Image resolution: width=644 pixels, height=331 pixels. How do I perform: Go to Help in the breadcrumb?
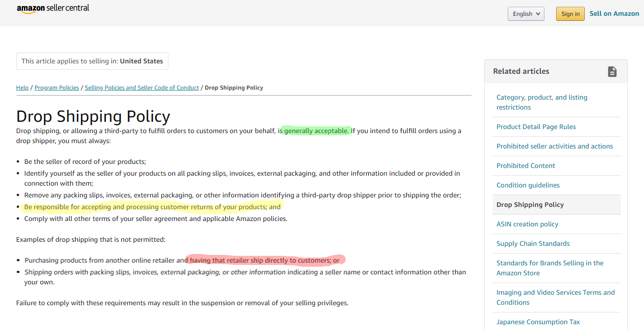click(x=22, y=88)
